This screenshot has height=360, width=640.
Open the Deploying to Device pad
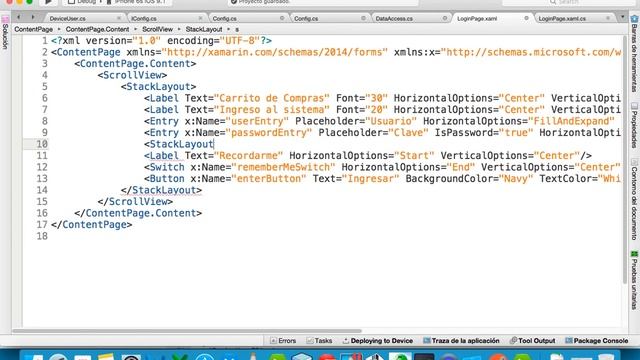point(378,341)
